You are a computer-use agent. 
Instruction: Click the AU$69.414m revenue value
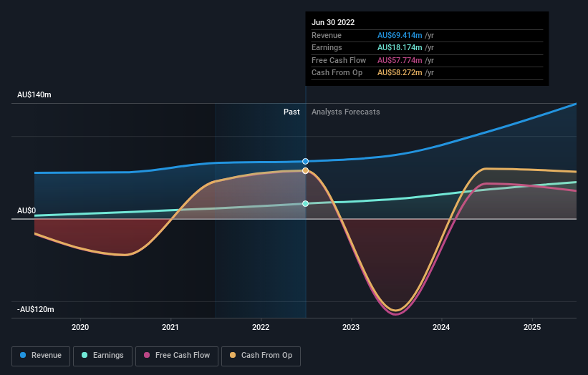click(x=400, y=35)
